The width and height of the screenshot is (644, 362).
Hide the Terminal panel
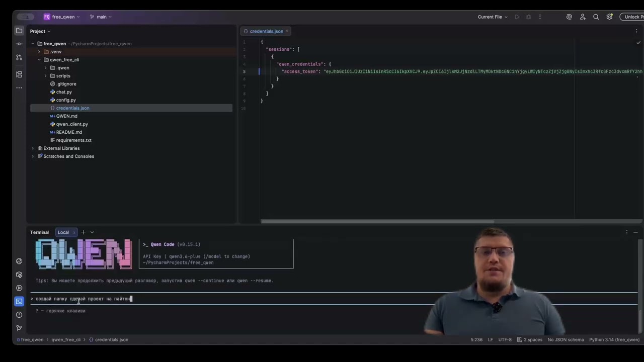coord(635,232)
